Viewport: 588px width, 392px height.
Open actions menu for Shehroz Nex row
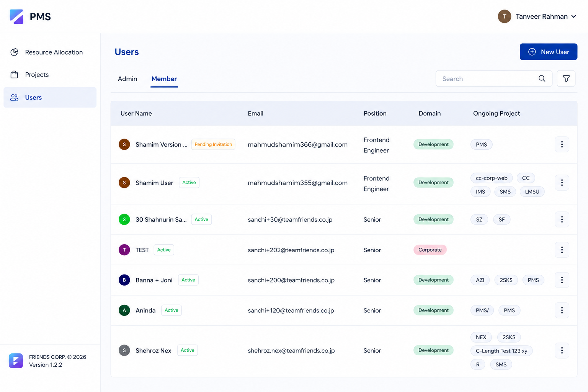562,350
